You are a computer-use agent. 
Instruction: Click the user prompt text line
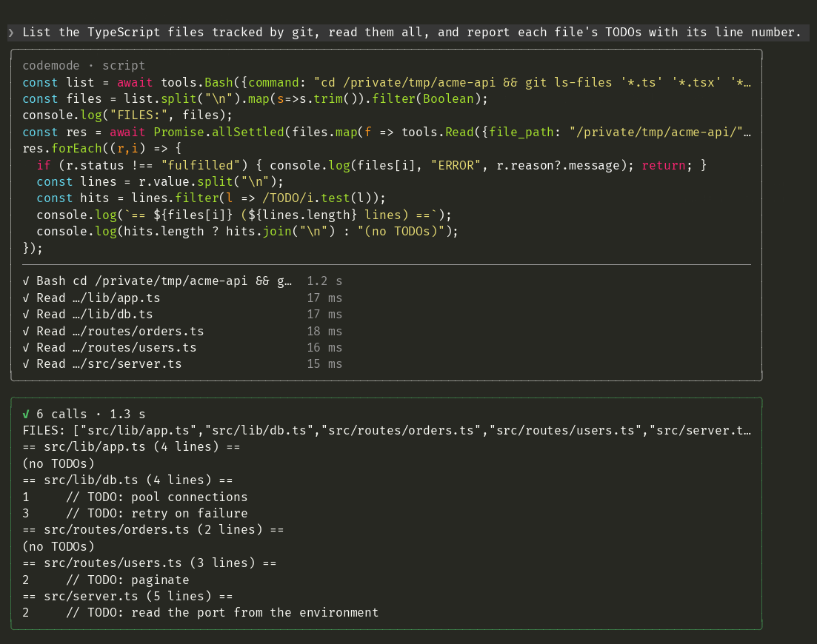[412, 33]
